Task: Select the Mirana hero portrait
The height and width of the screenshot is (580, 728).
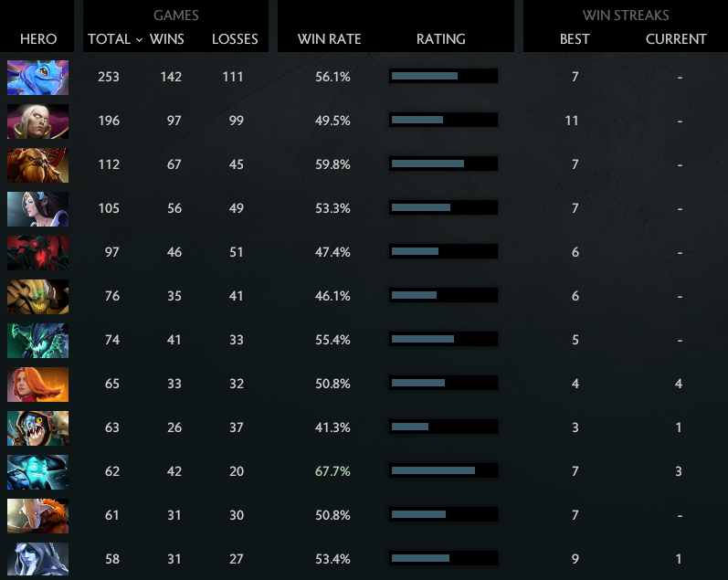Action: [x=37, y=208]
